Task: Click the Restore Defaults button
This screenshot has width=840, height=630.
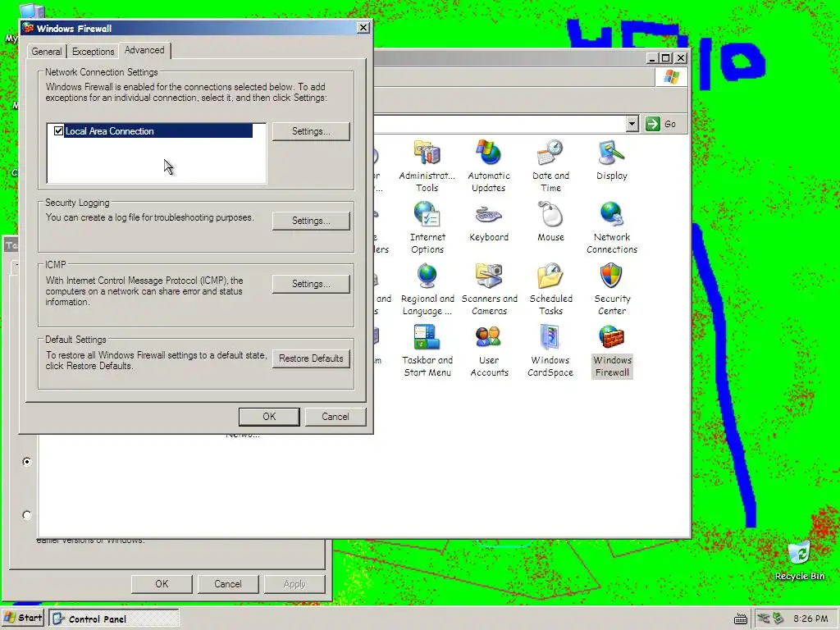Action: 311,358
